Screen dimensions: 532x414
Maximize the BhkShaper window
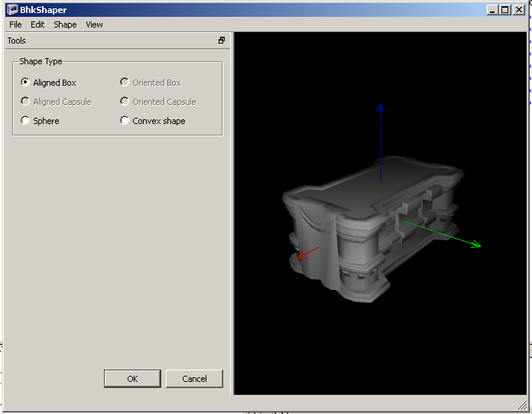[504, 10]
